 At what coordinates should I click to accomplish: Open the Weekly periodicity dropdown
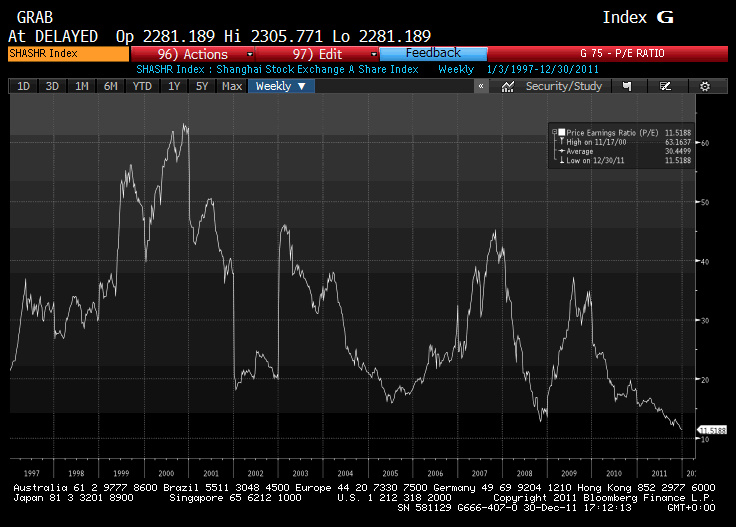[x=281, y=86]
